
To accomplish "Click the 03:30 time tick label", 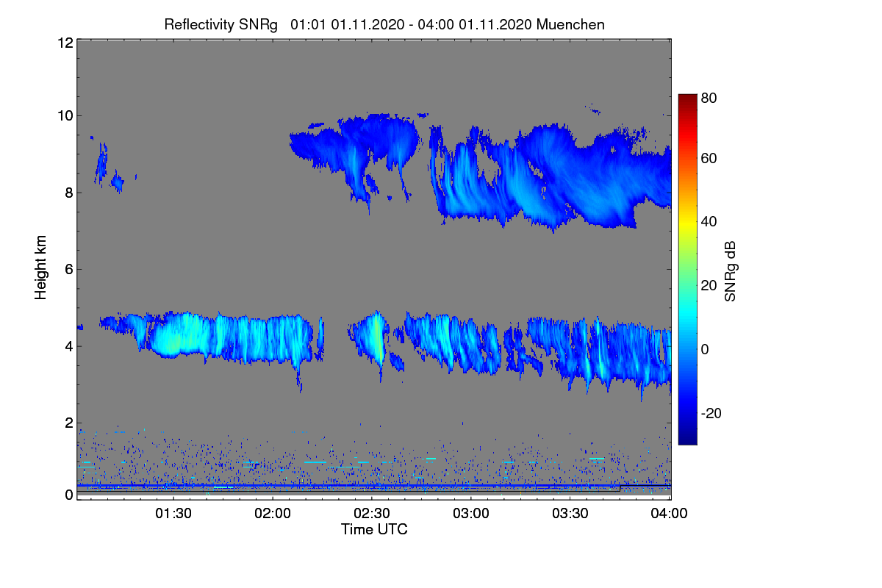I will (x=570, y=514).
